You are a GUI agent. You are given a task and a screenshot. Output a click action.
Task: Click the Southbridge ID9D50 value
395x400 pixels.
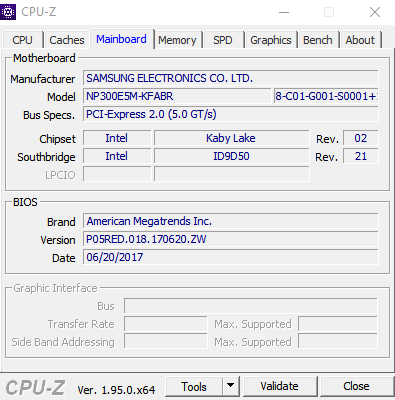tap(231, 156)
